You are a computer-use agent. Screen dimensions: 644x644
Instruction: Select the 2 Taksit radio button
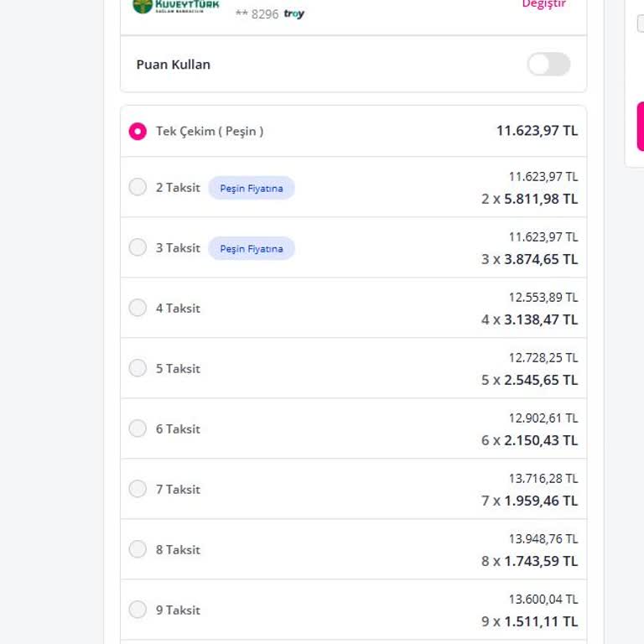pos(138,187)
